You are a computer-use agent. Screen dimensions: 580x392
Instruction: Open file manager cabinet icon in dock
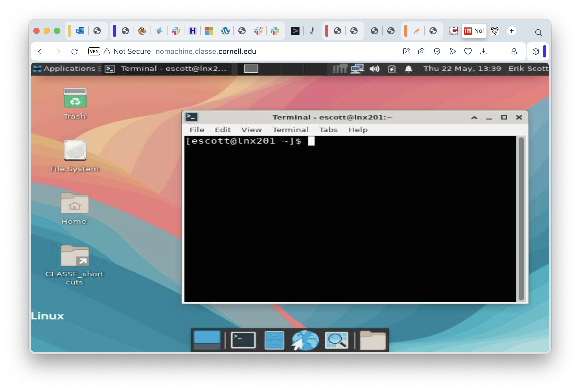click(274, 340)
